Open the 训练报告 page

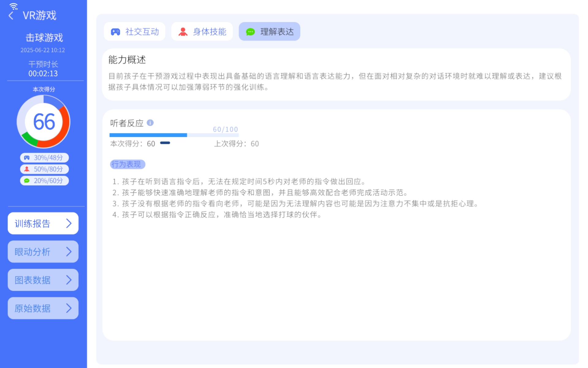43,224
